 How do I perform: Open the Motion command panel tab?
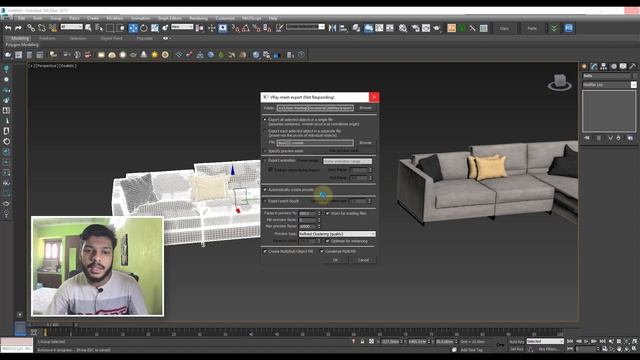pos(613,66)
